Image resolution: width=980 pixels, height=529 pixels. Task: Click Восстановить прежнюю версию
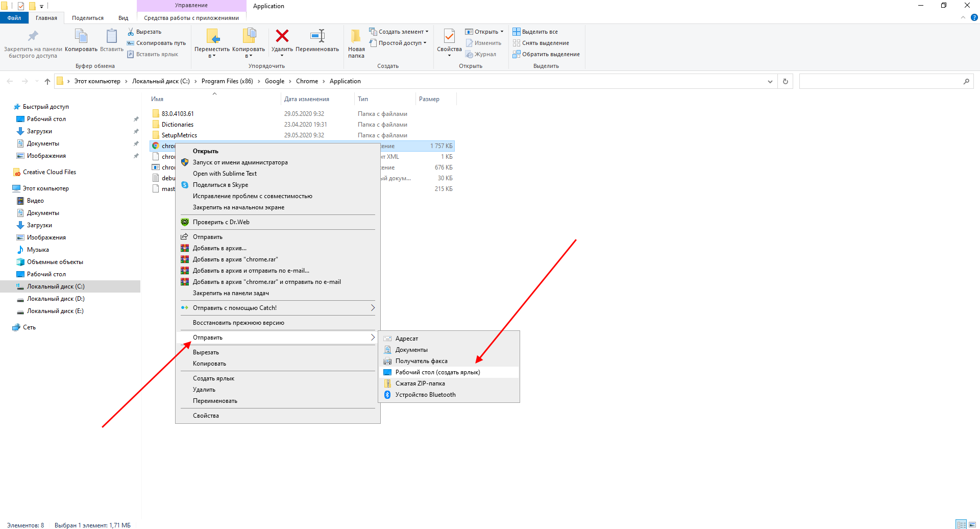278,323
